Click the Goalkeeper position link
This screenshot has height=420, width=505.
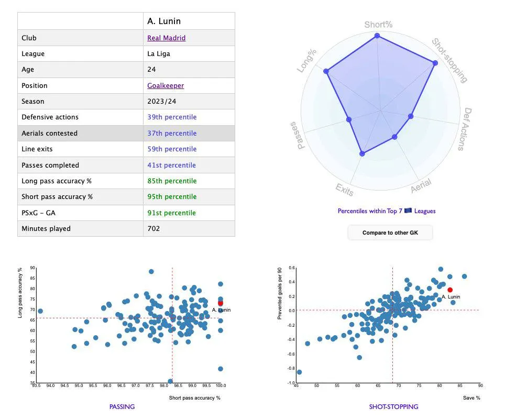point(166,85)
